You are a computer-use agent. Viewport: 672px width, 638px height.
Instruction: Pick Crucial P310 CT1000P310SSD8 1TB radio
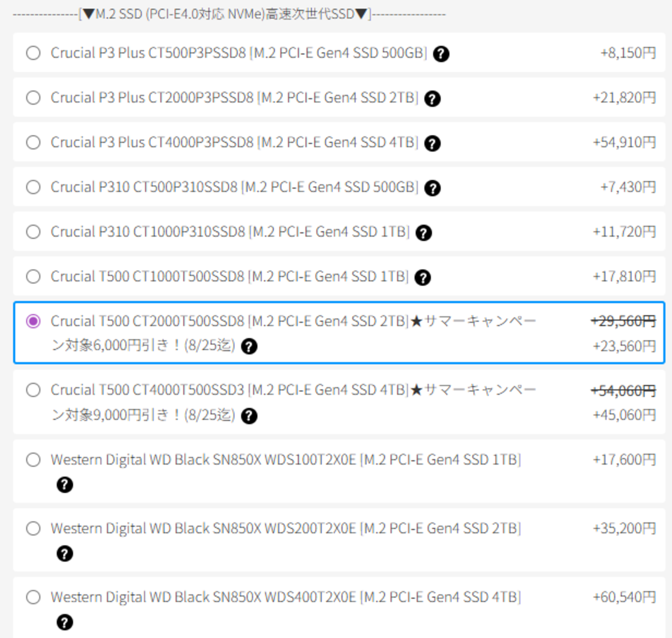(33, 232)
